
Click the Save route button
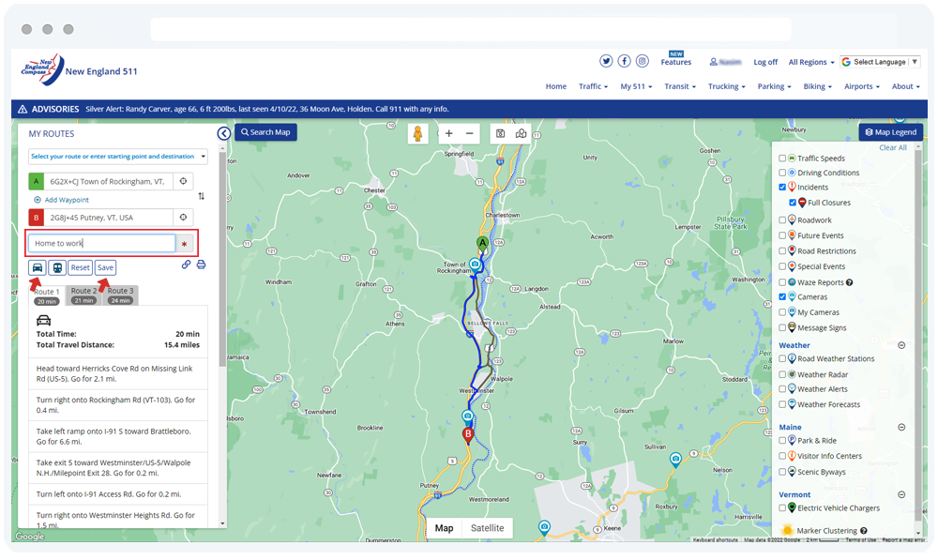105,267
